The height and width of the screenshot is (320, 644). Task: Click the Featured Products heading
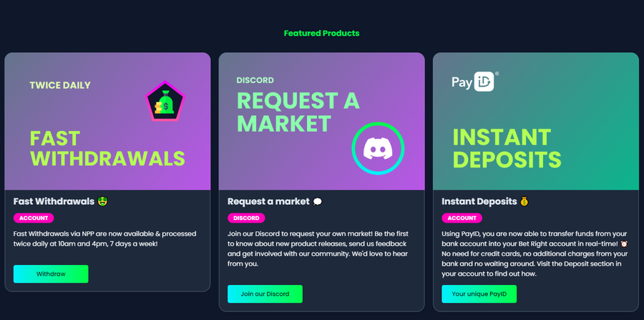[x=321, y=33]
